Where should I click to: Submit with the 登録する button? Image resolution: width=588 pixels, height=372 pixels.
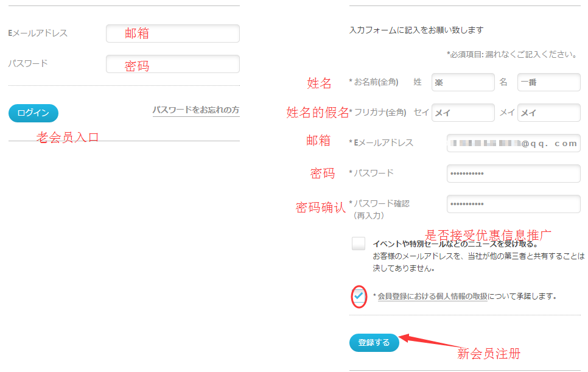coord(374,343)
